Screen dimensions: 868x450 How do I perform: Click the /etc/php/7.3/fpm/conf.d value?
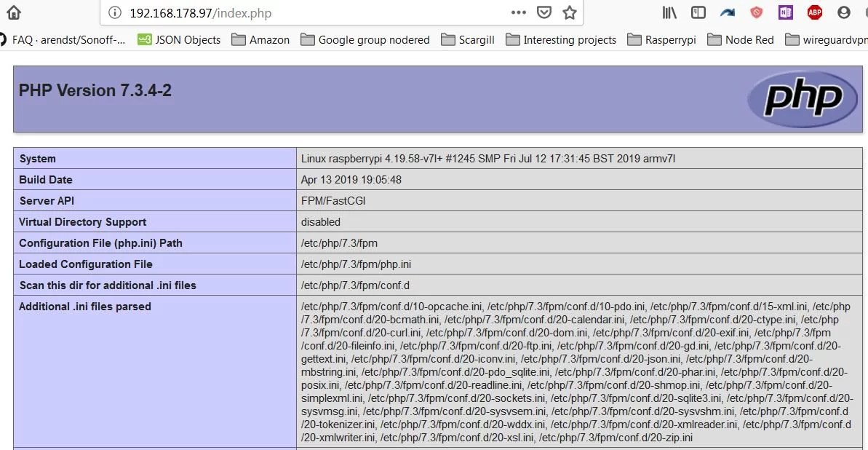[x=355, y=285]
